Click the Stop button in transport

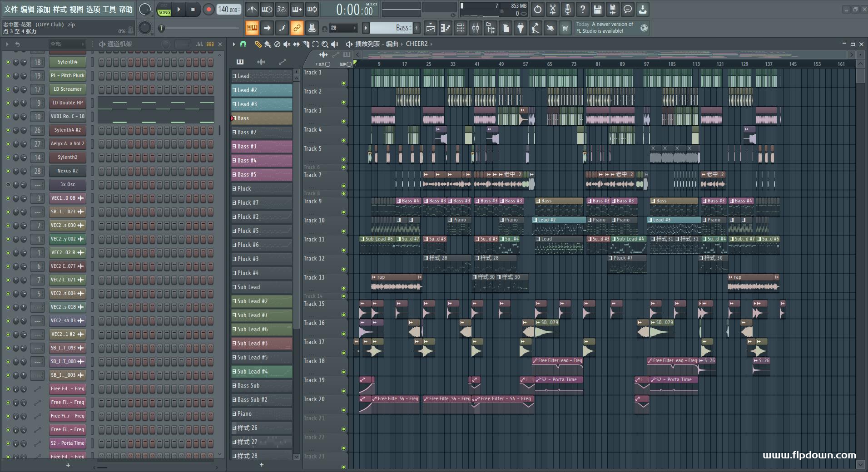[x=193, y=9]
